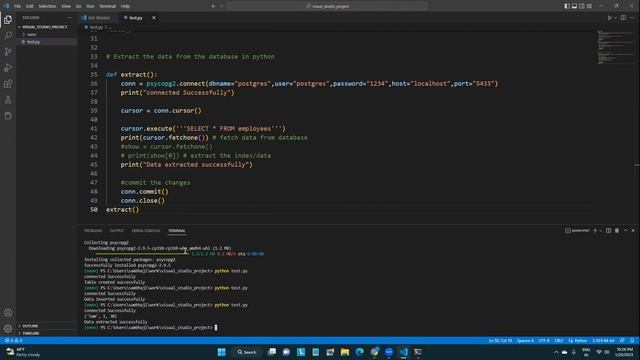The width and height of the screenshot is (640, 360).
Task: Toggle the Primary Side Bar layout icon
Action: (567, 6)
